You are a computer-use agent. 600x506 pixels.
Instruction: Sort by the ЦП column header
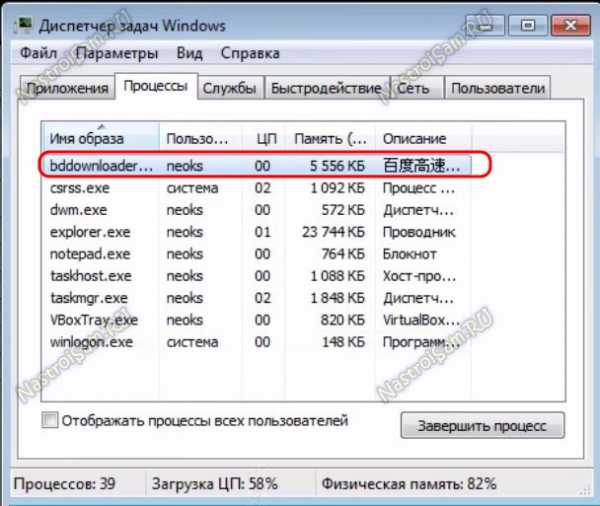[x=263, y=138]
